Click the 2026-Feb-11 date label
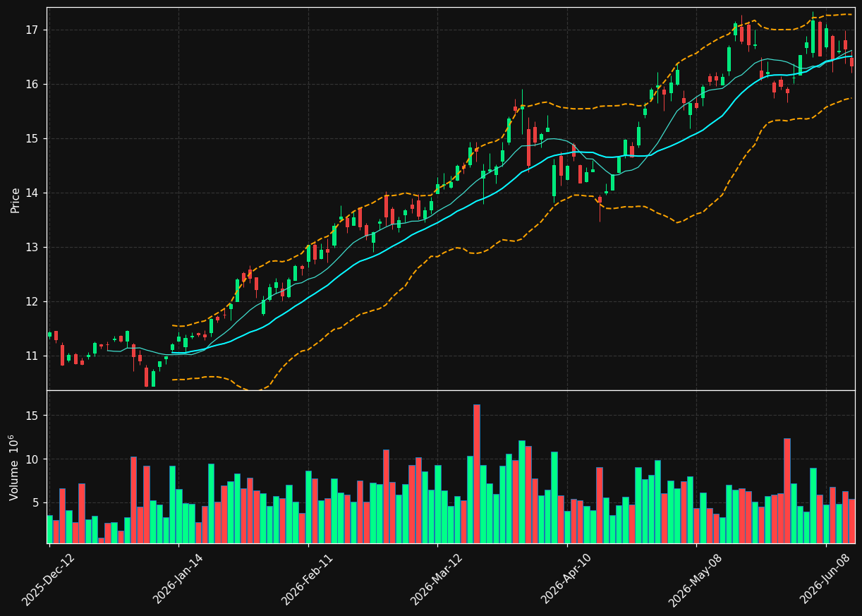The width and height of the screenshot is (862, 616). tap(308, 580)
